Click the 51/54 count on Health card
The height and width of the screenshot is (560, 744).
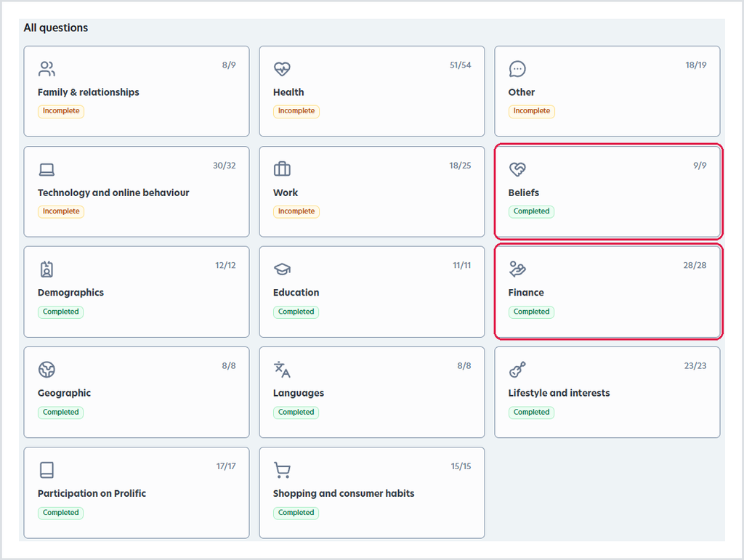[460, 65]
